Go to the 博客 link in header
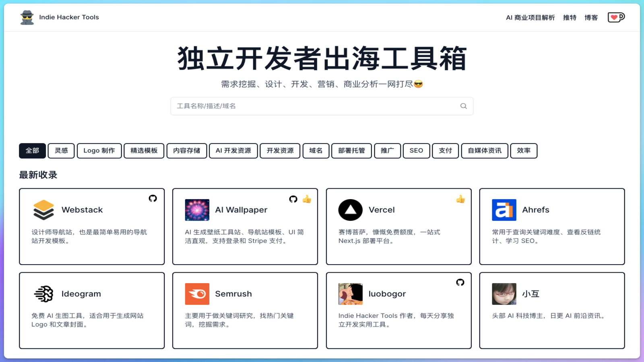The image size is (644, 362). 591,18
